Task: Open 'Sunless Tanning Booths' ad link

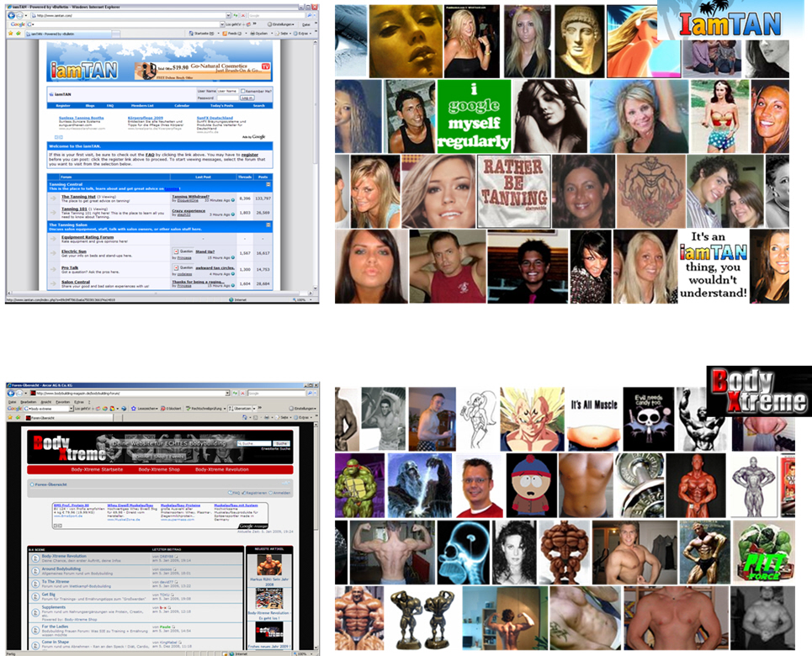Action: [82, 118]
